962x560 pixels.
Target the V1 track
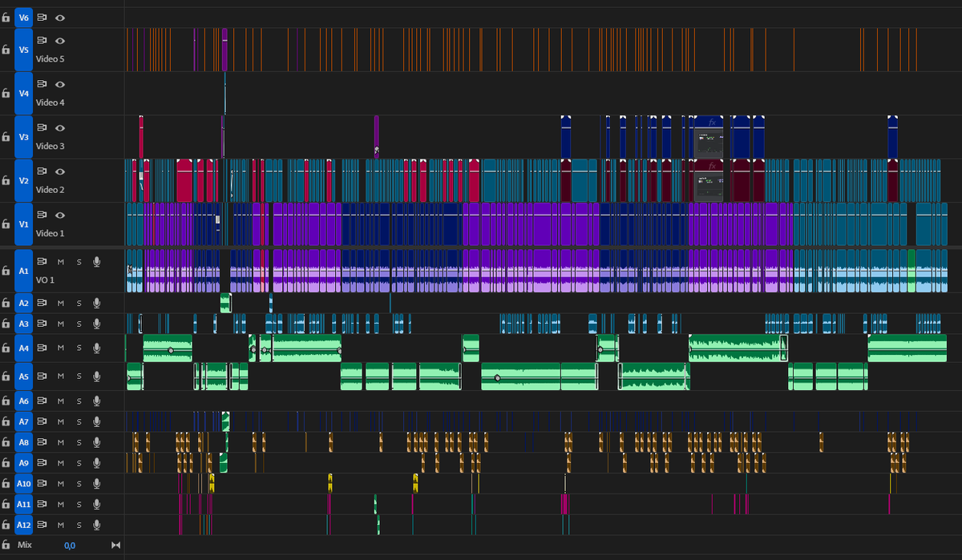coord(24,224)
